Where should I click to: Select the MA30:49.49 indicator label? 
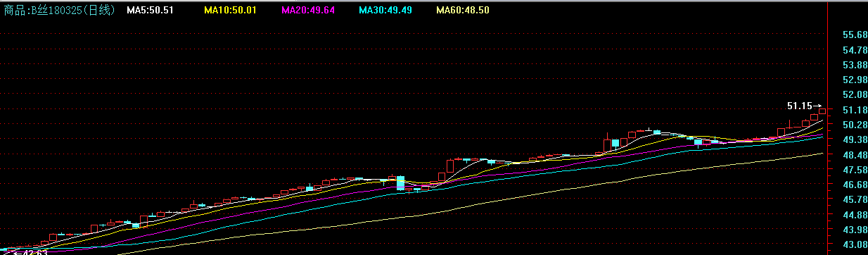click(384, 11)
